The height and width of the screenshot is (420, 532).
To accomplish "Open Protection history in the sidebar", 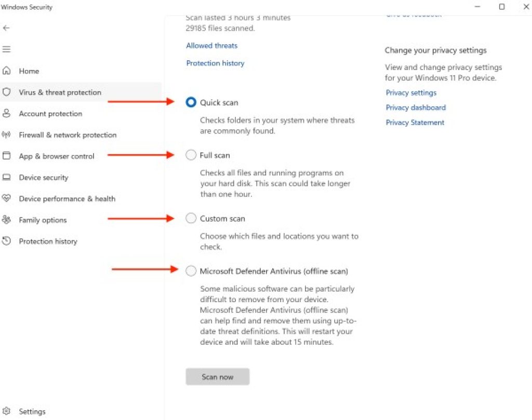I will 48,241.
